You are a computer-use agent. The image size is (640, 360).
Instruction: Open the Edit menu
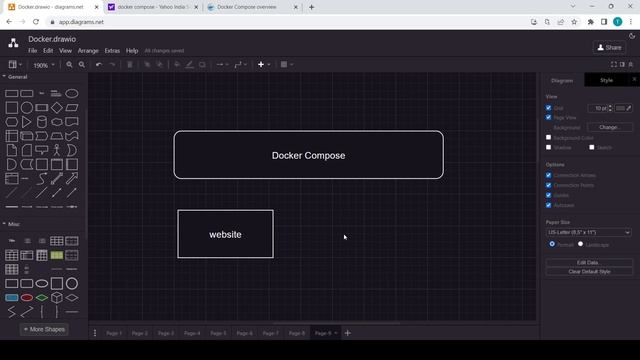[x=48, y=51]
